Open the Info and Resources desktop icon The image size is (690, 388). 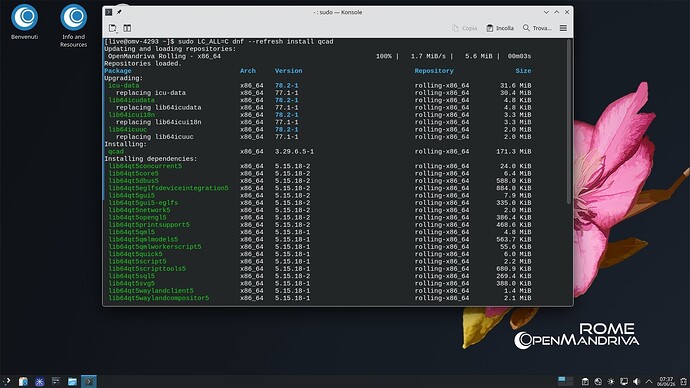click(73, 26)
